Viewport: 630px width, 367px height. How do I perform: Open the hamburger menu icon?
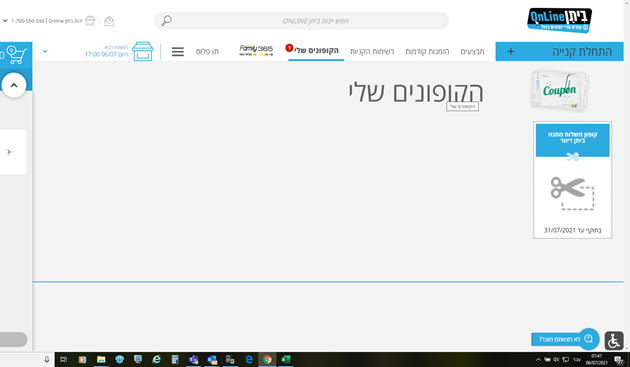pyautogui.click(x=178, y=51)
